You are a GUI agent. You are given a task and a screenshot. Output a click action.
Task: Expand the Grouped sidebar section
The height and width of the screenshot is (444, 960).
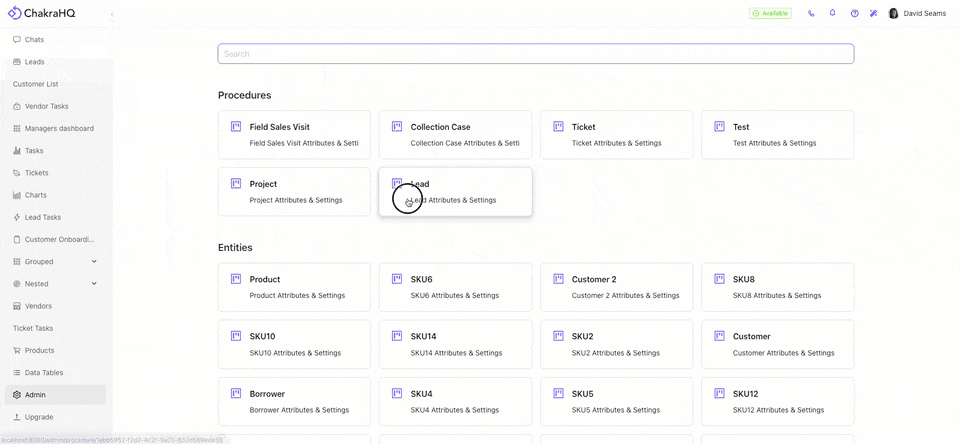94,262
